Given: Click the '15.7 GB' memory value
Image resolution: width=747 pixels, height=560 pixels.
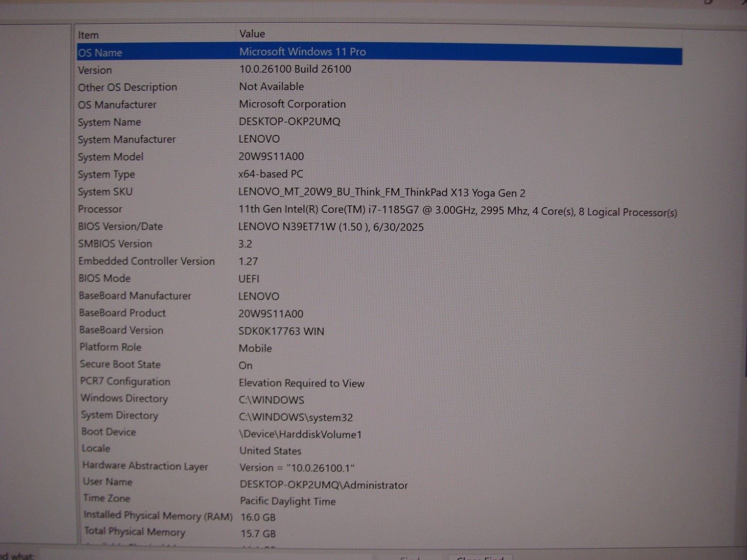Looking at the screenshot, I should (258, 534).
